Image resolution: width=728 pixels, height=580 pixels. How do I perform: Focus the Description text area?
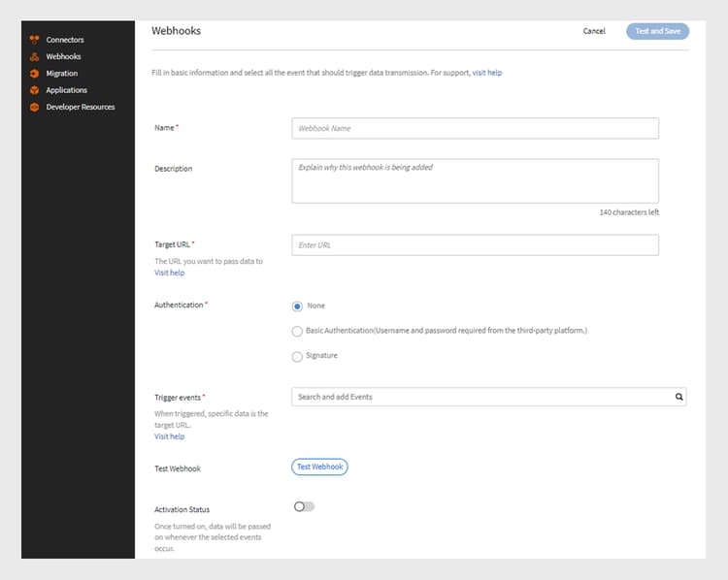point(475,181)
